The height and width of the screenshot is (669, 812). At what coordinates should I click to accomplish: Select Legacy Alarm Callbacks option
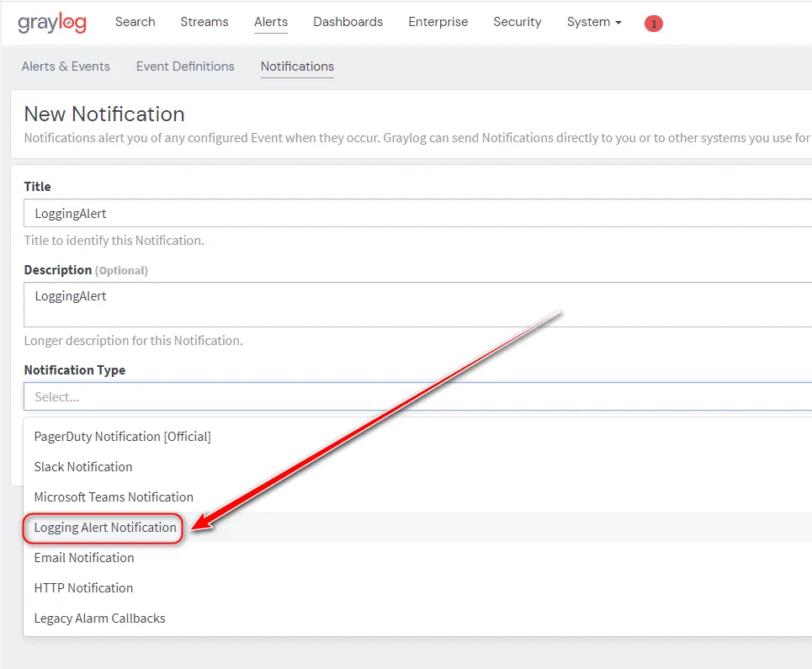click(x=99, y=619)
